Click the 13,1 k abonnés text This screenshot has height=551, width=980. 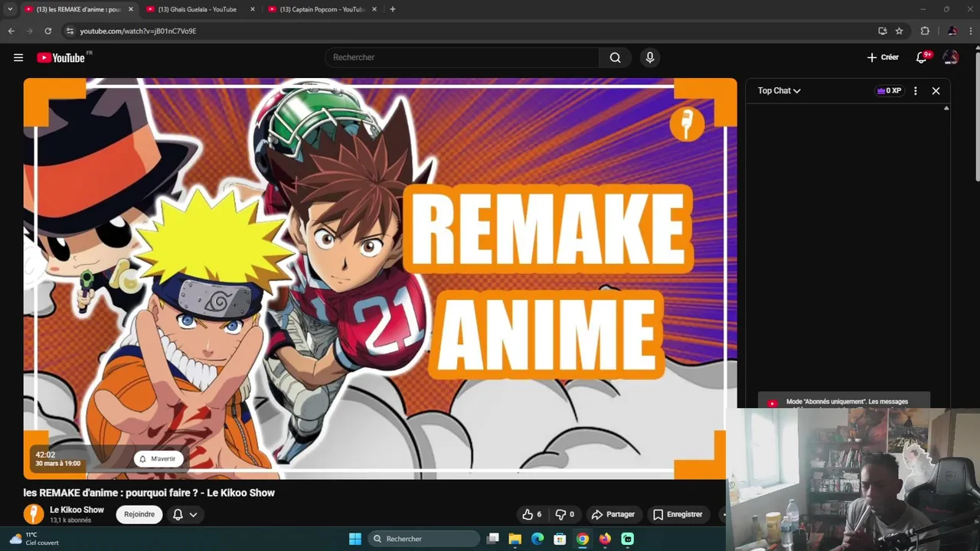pos(70,520)
